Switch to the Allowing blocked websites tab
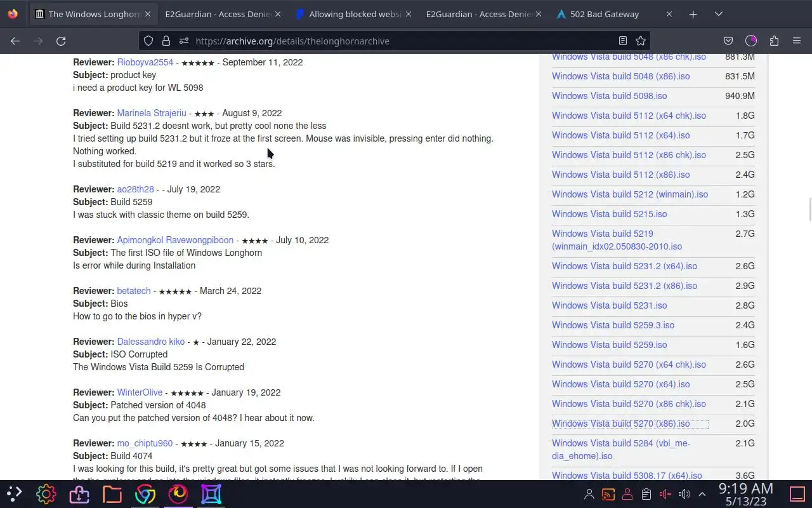The image size is (812, 508). pyautogui.click(x=353, y=14)
